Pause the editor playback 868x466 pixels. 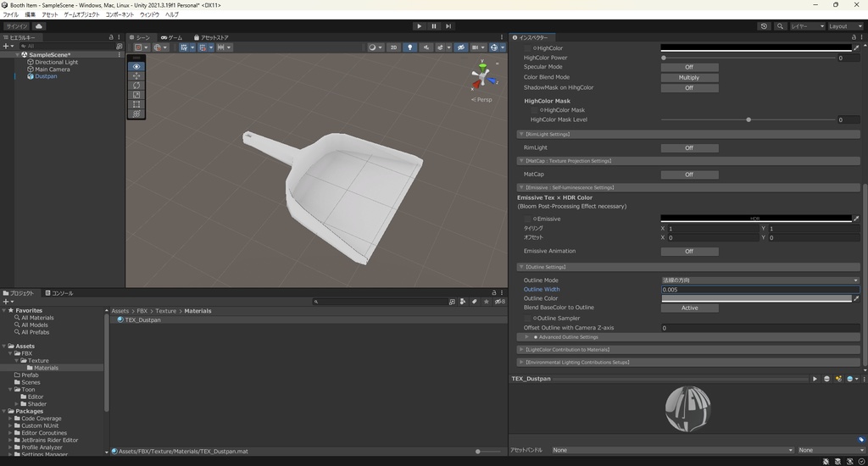point(433,26)
